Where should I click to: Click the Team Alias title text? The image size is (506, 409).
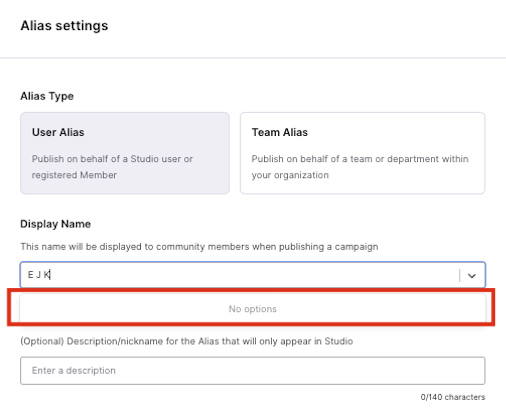pos(280,132)
